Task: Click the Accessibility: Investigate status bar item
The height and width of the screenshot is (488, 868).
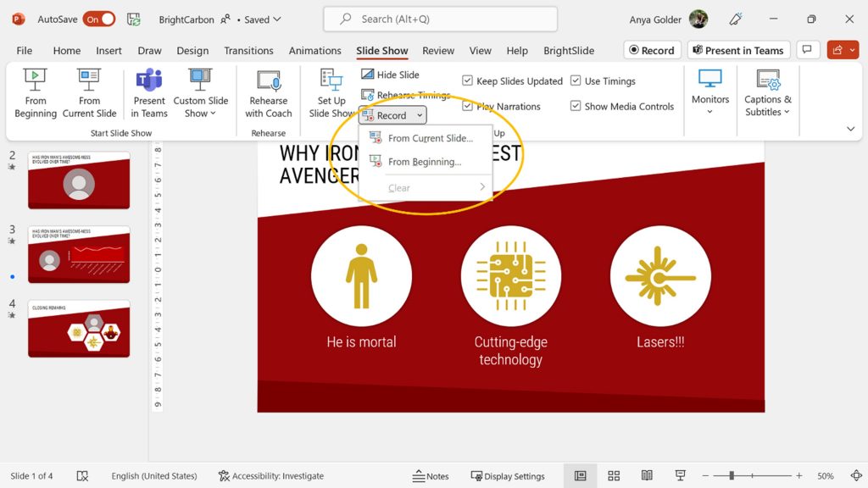Action: pos(270,476)
